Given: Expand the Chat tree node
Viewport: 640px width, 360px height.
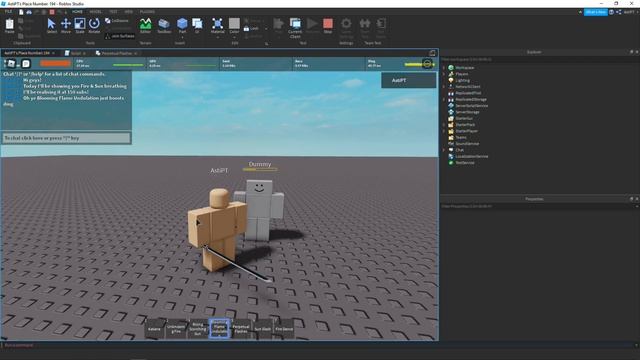Looking at the screenshot, I should [444, 150].
